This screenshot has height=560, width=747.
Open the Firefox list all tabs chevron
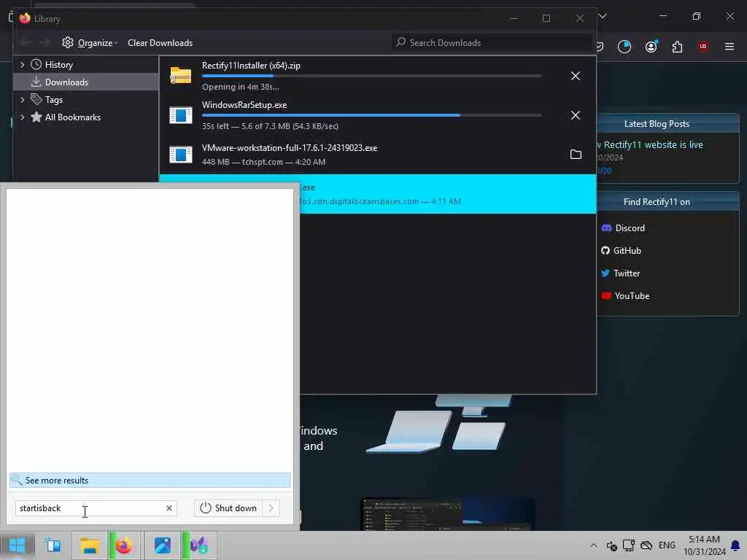click(x=603, y=16)
